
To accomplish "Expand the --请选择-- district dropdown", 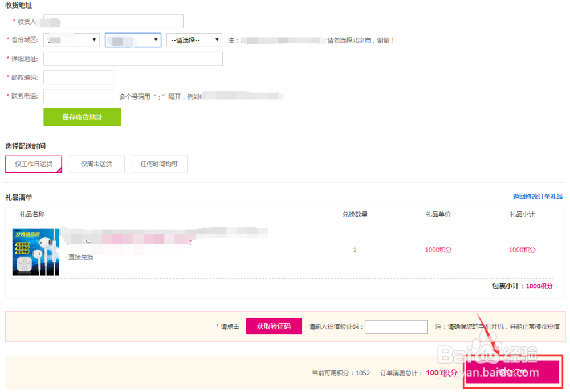I will (x=194, y=40).
